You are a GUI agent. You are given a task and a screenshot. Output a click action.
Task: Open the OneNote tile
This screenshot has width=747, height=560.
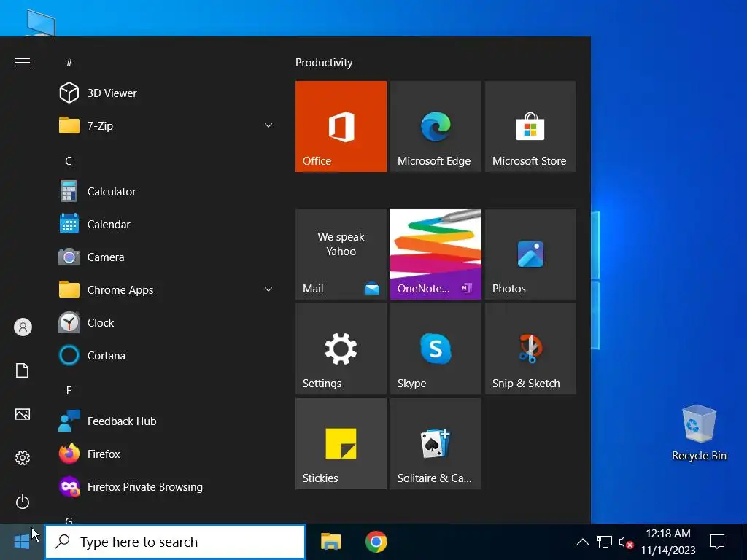tap(436, 254)
